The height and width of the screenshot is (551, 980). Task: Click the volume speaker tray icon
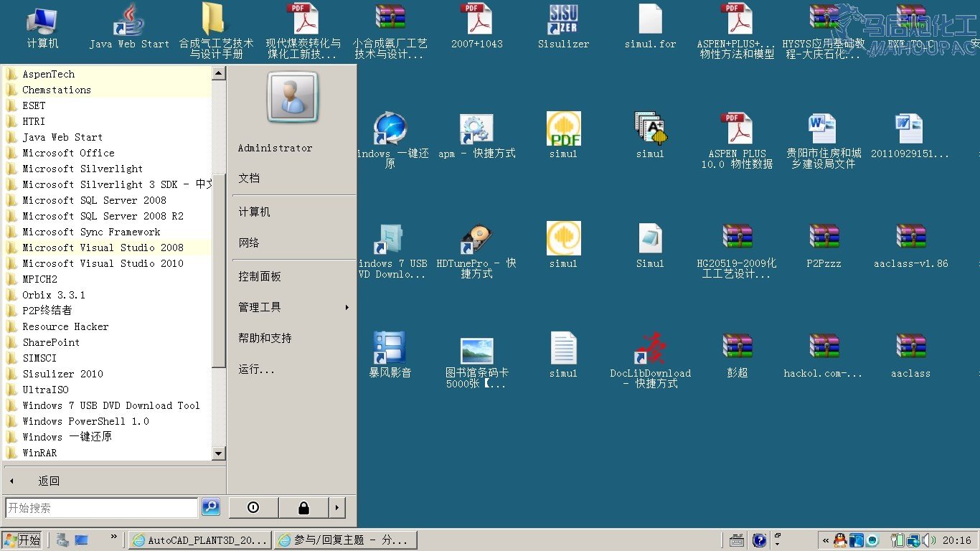click(930, 540)
